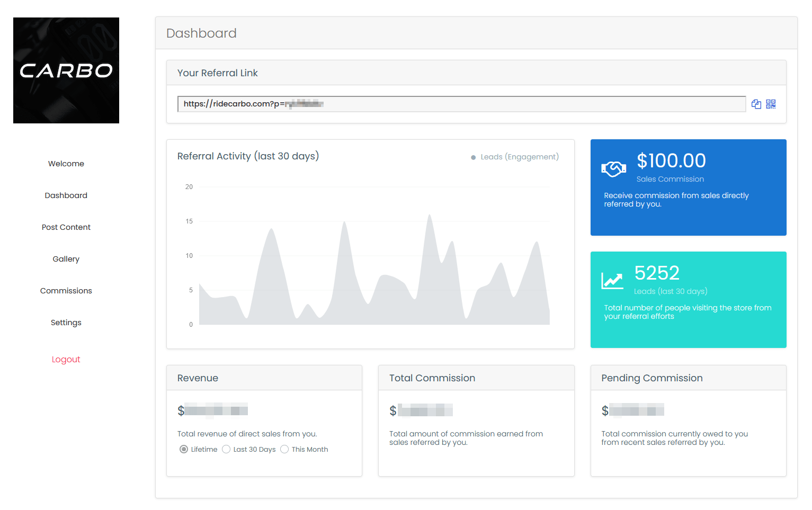Click the handshake icon on Sales Commission card

point(613,169)
